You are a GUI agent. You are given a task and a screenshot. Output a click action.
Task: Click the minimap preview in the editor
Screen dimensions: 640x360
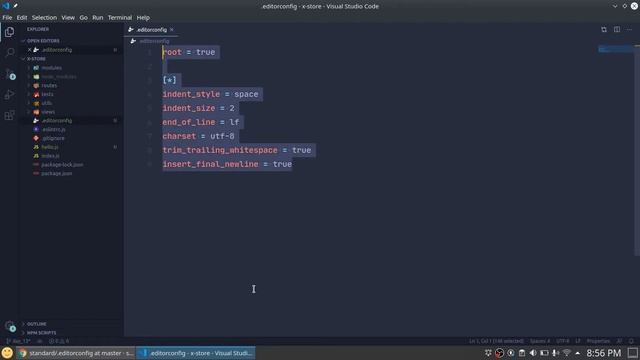click(x=616, y=49)
